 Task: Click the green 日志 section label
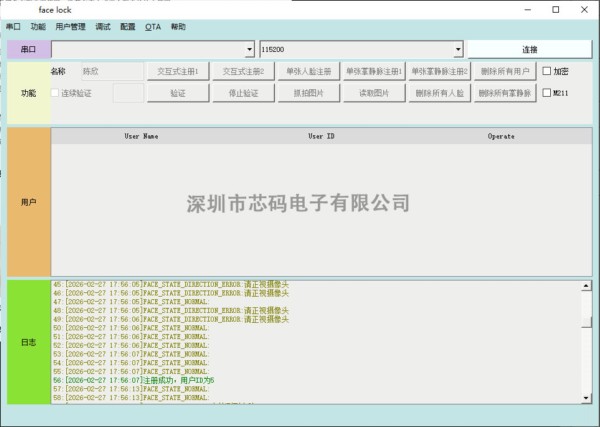(29, 342)
